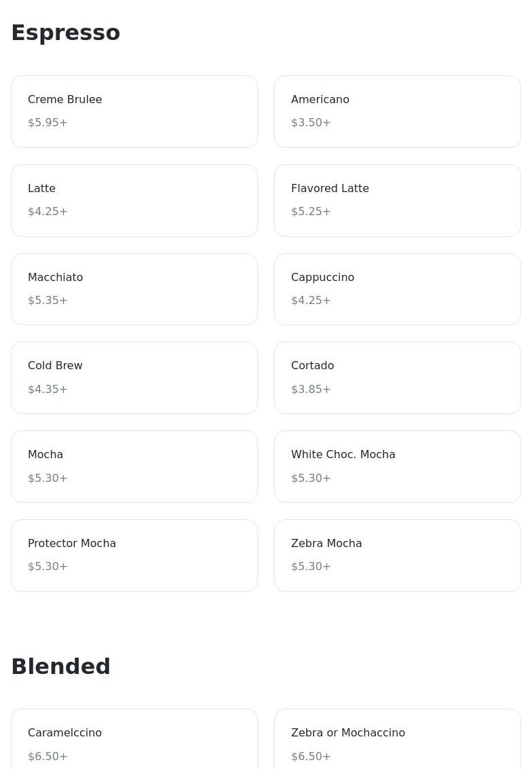The image size is (532, 769).
Task: Open the Flavored Latte card
Action: pyautogui.click(x=397, y=201)
